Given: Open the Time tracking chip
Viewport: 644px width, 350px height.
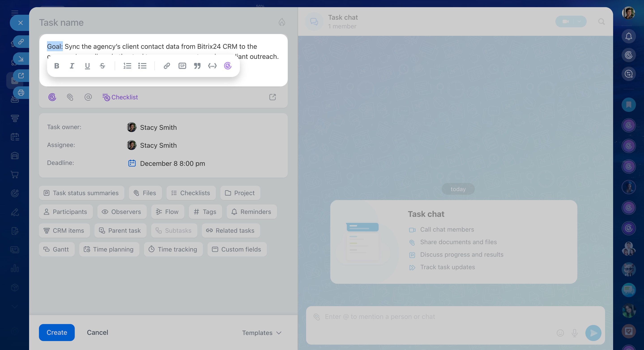Looking at the screenshot, I should point(173,249).
